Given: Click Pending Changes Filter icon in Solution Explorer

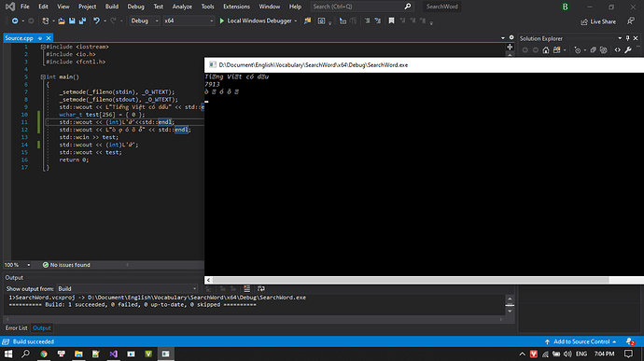Looking at the screenshot, I should [578, 50].
